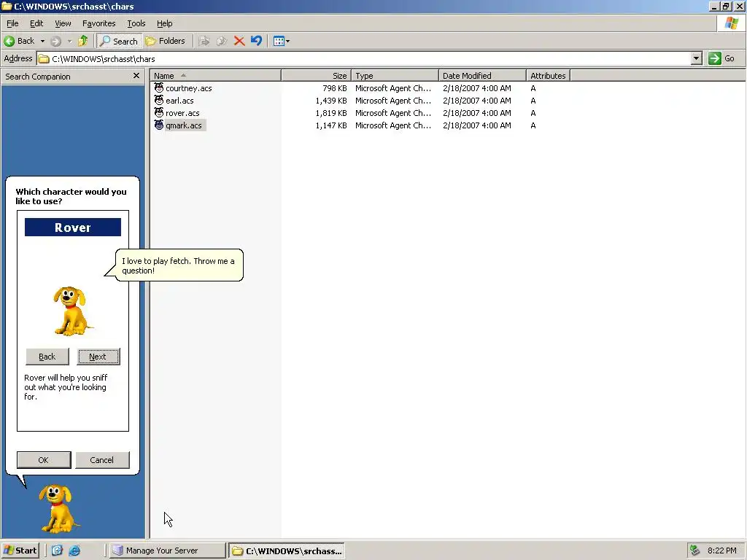Select the earl.acs file icon
Screen dimensions: 747x560
(159, 100)
